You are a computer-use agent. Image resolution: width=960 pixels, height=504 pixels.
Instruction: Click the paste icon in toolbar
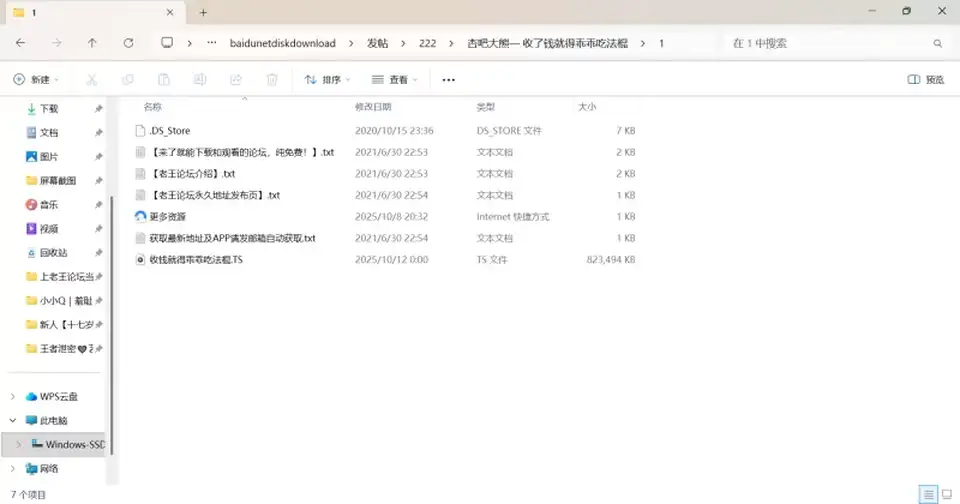pos(164,80)
